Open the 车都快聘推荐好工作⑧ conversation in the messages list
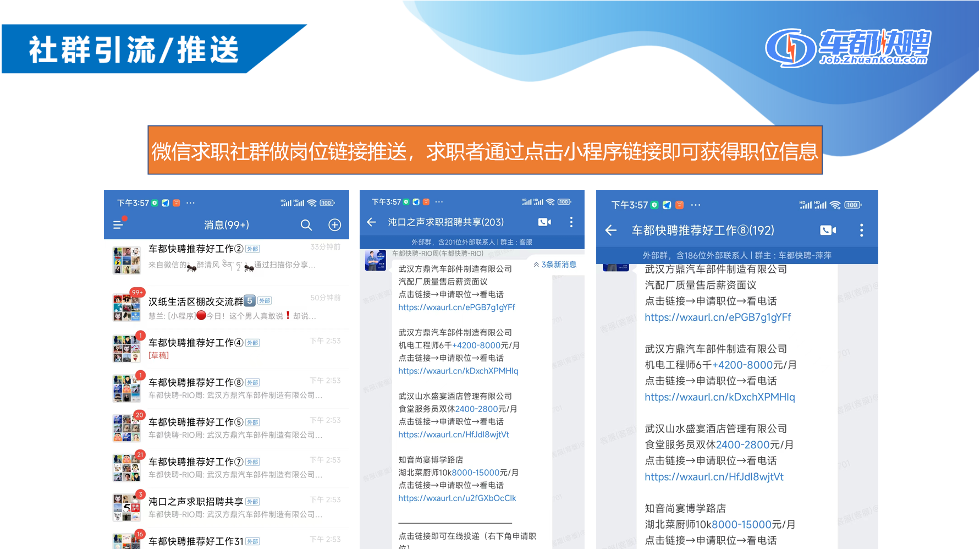Viewport: 980px width, 549px height. 227,388
